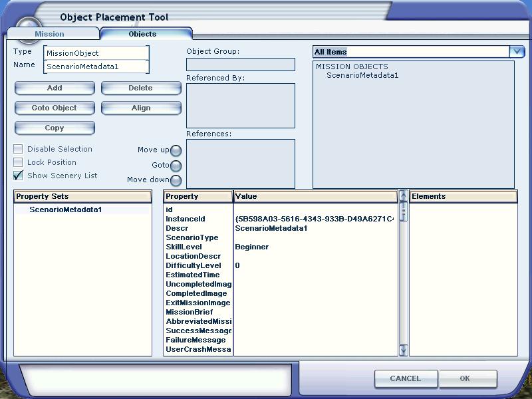Select ScenarioMetadata1 in Property Sets
Viewport: 532px width, 399px height.
coord(65,209)
